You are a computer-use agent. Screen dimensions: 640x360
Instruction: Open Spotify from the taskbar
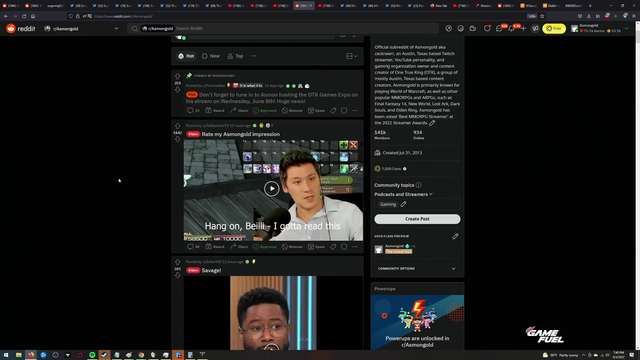pyautogui.click(x=92, y=355)
